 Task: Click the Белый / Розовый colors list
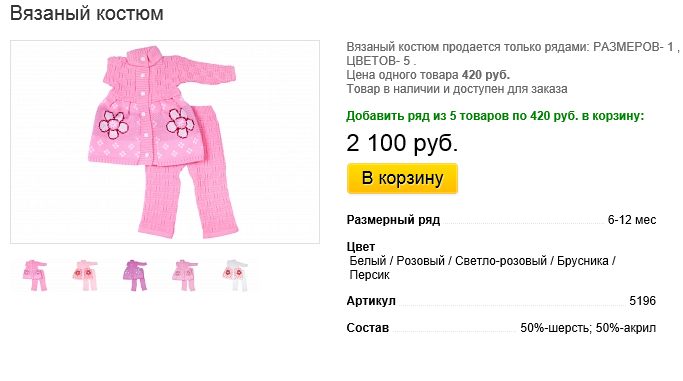pyautogui.click(x=482, y=268)
